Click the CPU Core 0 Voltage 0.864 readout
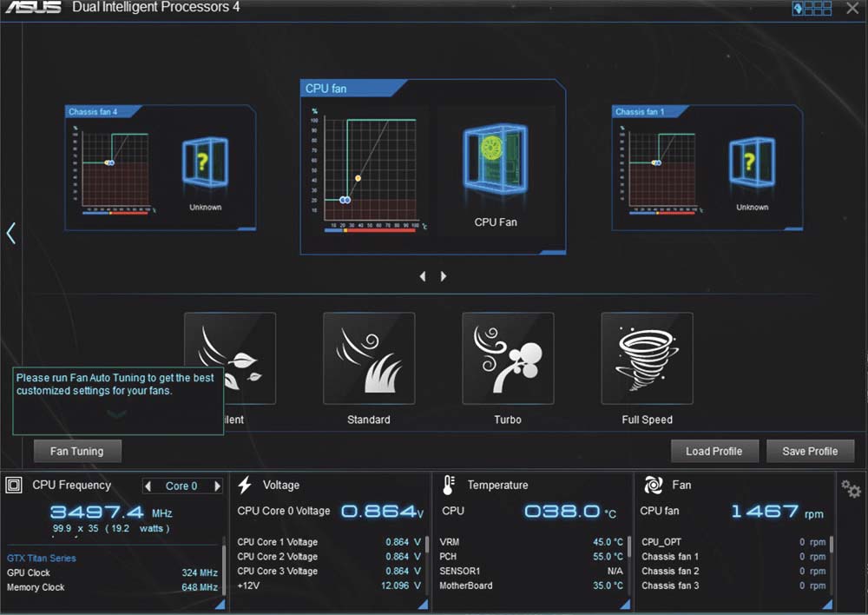868x615 pixels. point(382,512)
